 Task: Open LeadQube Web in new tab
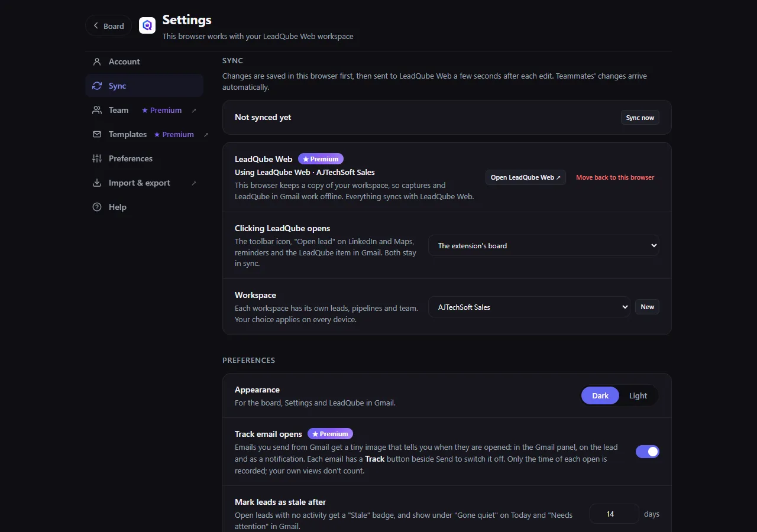tap(526, 177)
